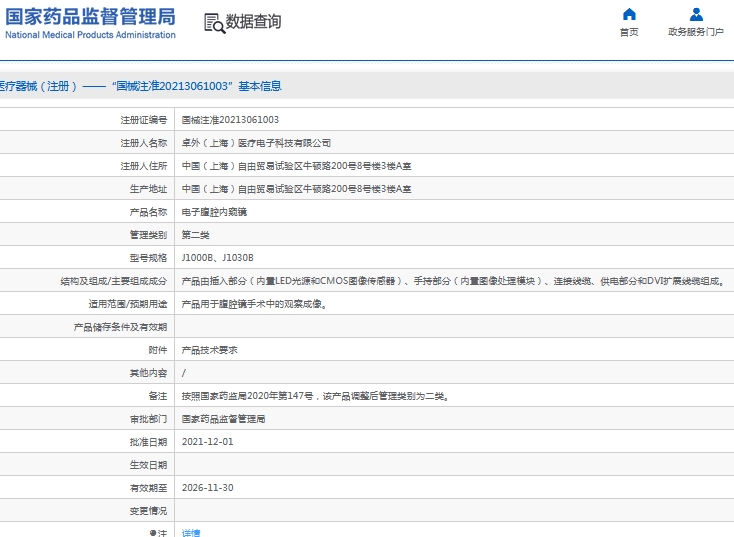
Task: Click approval date 2021-12-01
Action: pos(208,442)
